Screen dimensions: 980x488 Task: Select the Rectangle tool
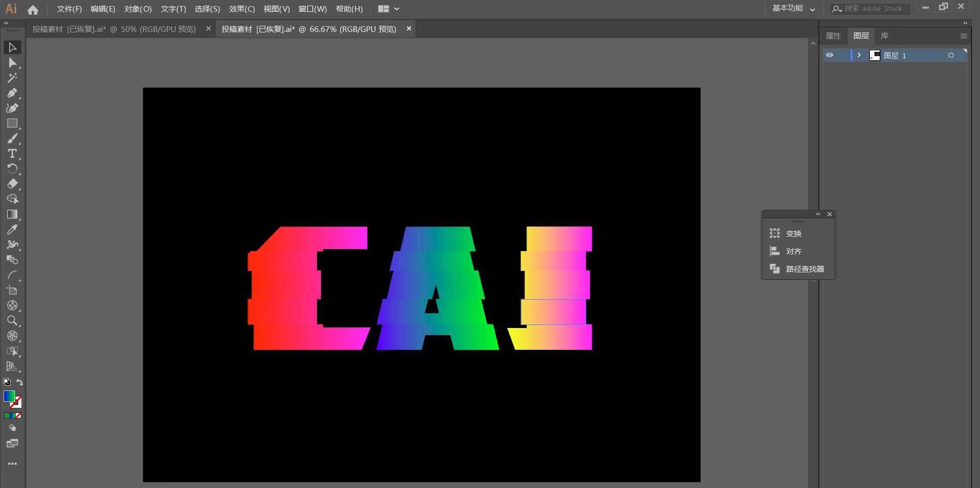[x=12, y=123]
